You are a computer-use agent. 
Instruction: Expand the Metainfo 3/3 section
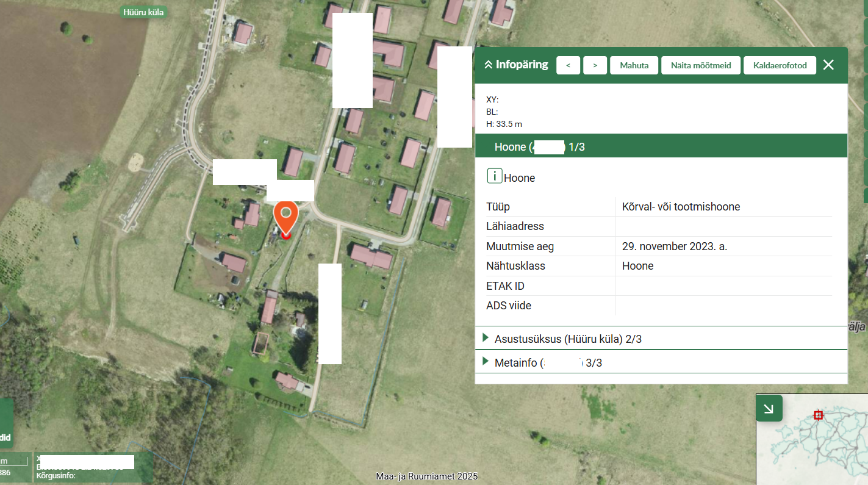click(486, 362)
